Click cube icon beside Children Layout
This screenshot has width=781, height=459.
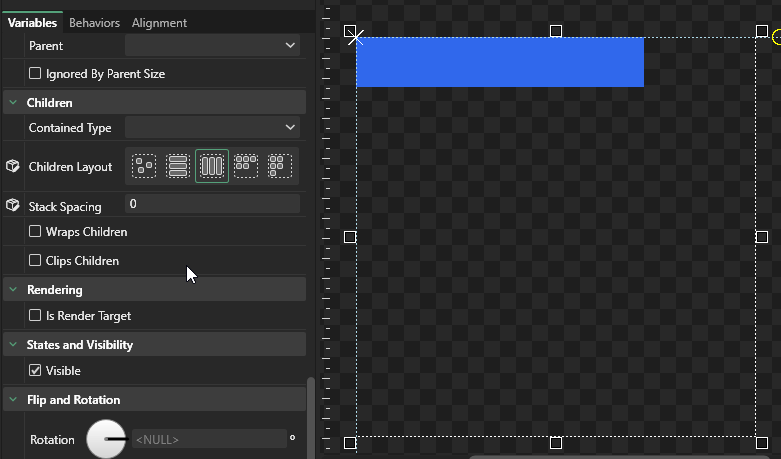click(x=13, y=166)
